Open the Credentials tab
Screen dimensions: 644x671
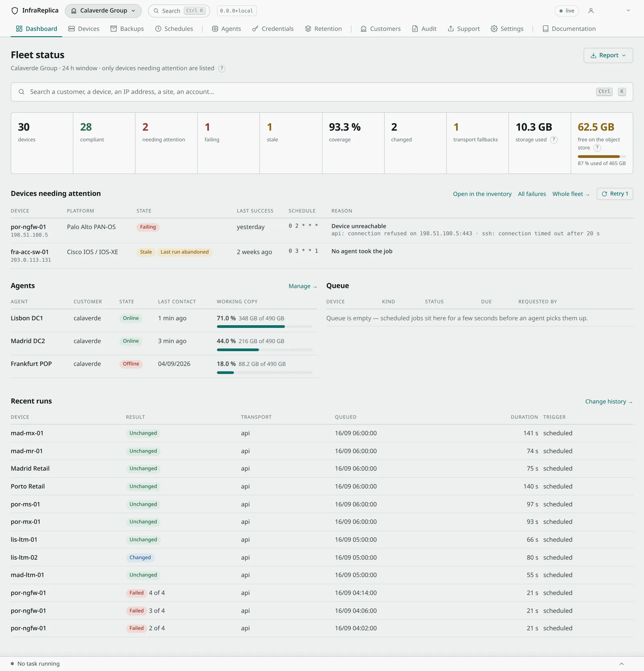(x=273, y=29)
